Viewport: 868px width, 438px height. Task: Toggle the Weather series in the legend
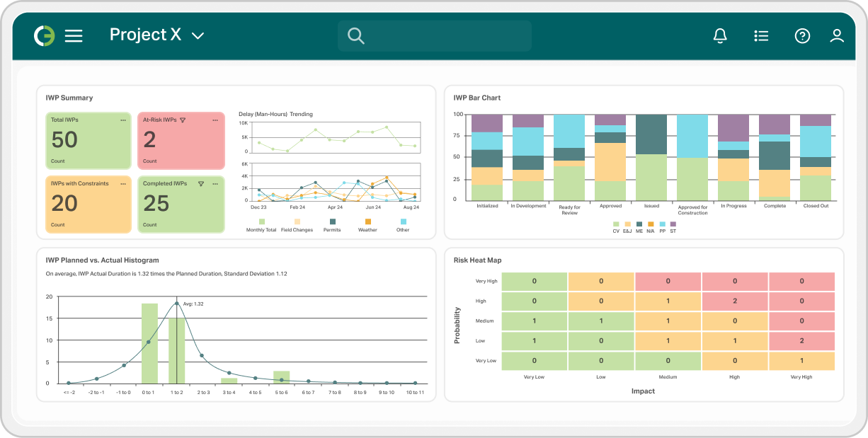pos(367,225)
